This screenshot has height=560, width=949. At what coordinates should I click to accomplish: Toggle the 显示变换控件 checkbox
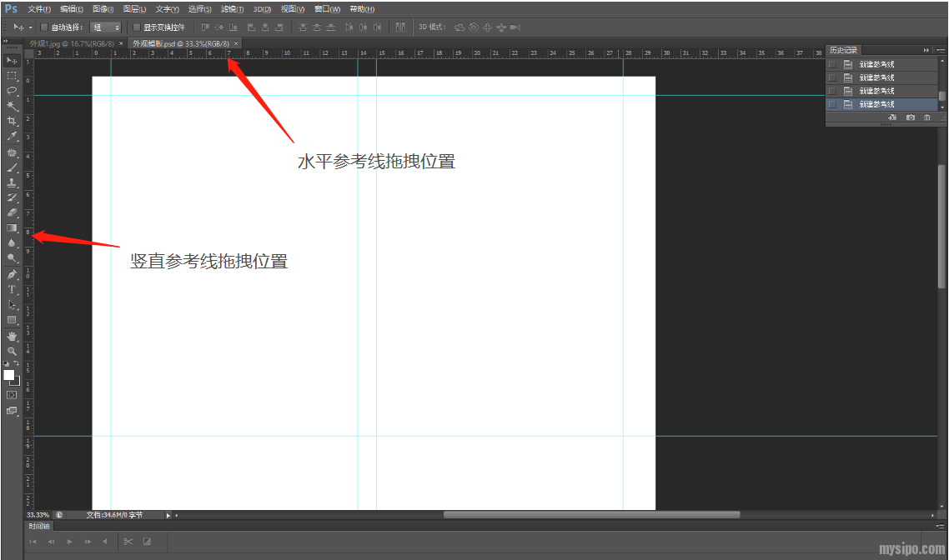coord(137,27)
